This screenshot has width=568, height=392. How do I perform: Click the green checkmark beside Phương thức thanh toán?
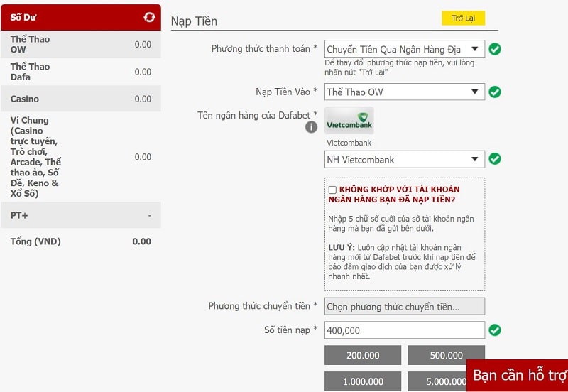pos(495,49)
